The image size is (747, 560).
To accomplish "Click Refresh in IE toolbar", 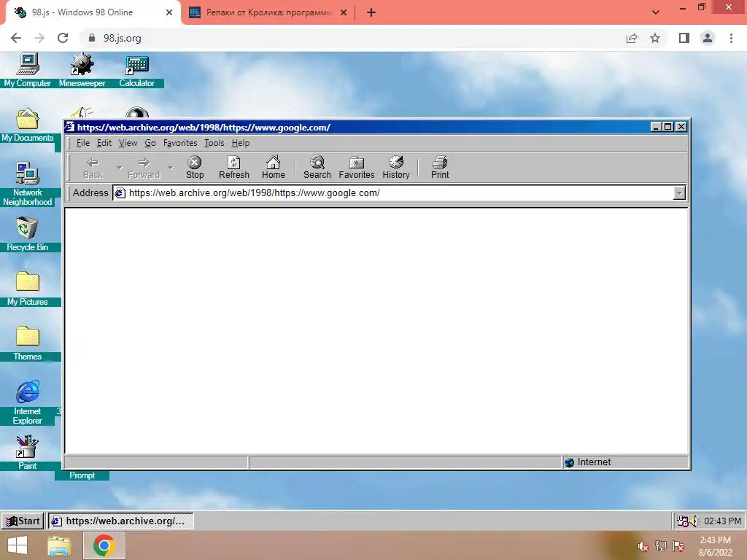I will click(234, 167).
